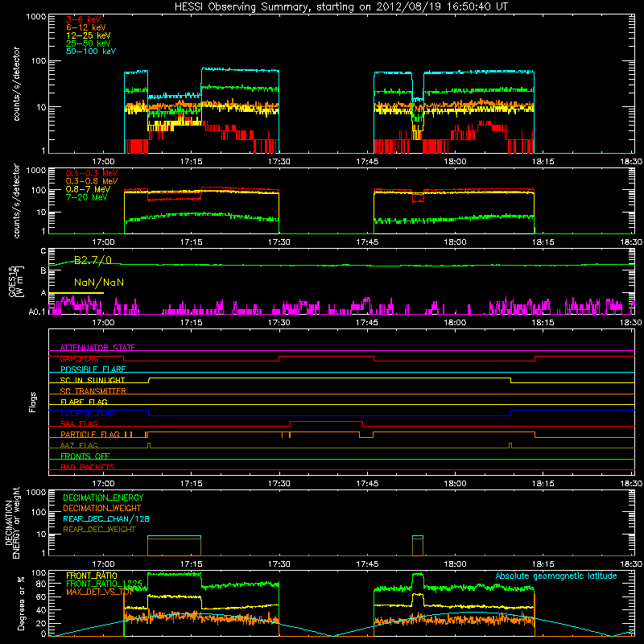The height and width of the screenshot is (644, 644).
Task: Select the 7-20 MeV legend label
Action: click(87, 197)
